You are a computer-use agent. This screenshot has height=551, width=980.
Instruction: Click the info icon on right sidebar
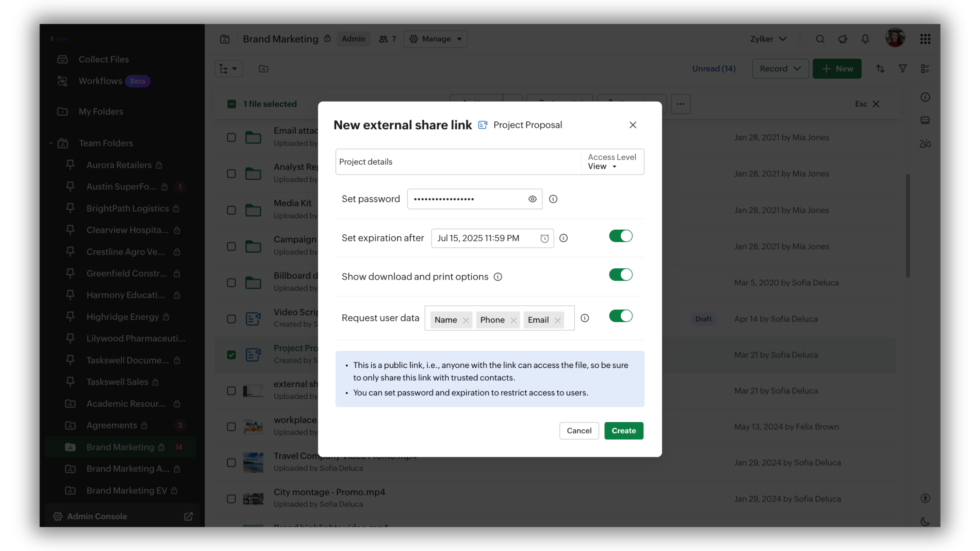926,97
